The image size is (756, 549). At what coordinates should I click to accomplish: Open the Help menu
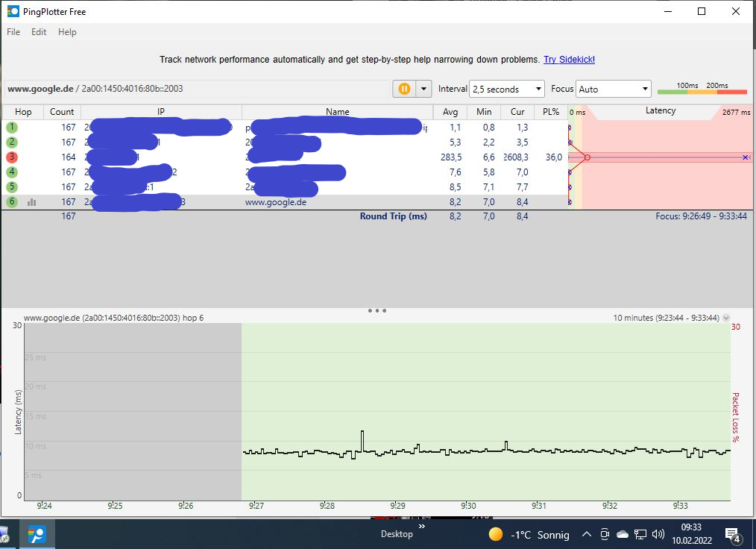pos(67,32)
